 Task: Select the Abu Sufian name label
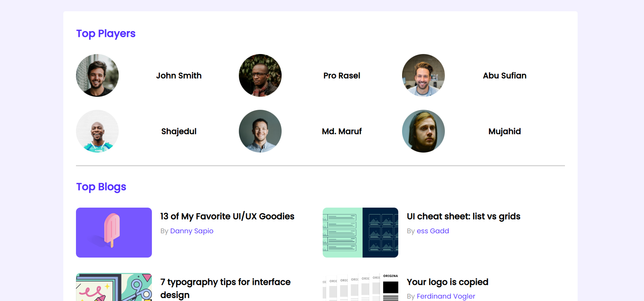[505, 76]
